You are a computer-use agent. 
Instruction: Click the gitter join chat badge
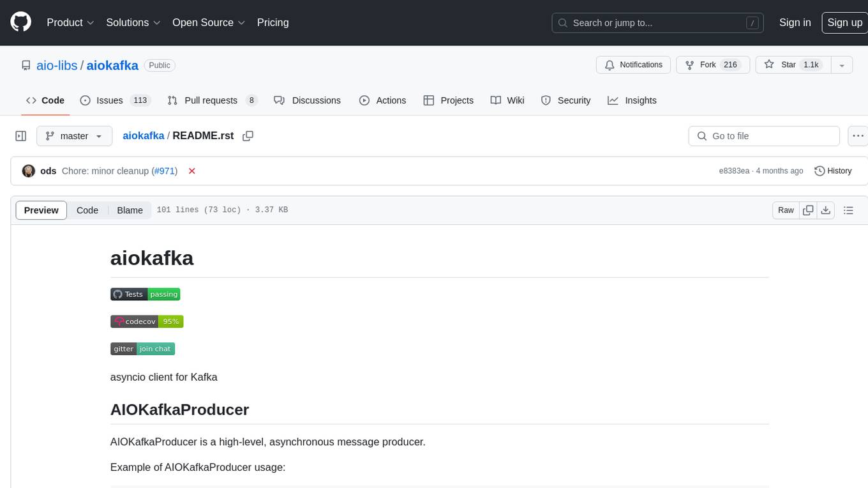(x=142, y=349)
